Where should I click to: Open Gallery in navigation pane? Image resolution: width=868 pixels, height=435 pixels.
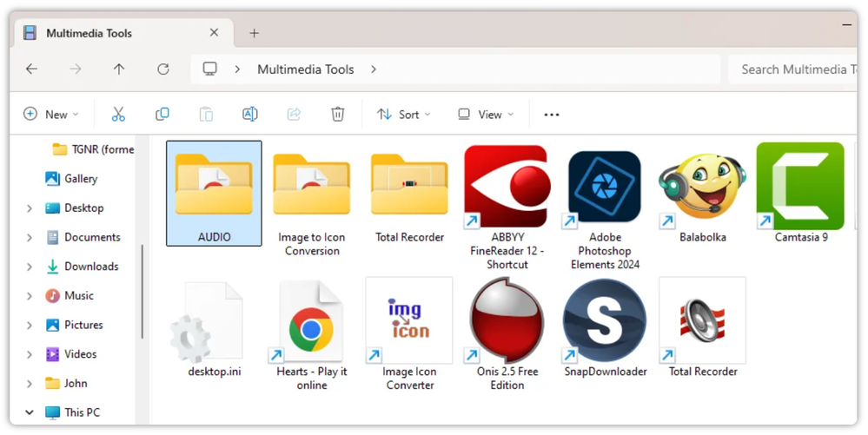click(72, 179)
